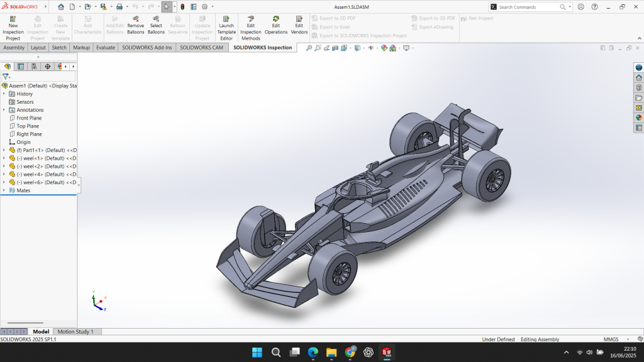The height and width of the screenshot is (362, 644).
Task: Click the Rebuild traffic light icon
Action: (182, 7)
